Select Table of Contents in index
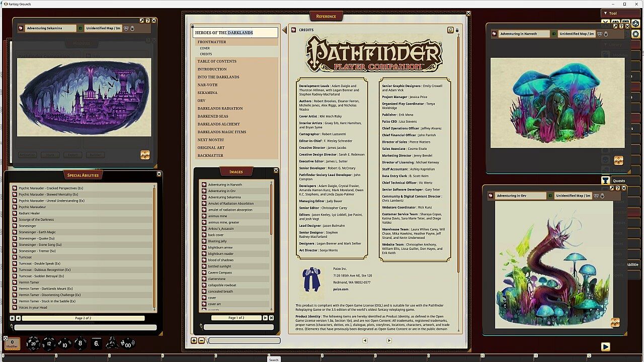Screen dimensions: 644x362 coord(217,61)
